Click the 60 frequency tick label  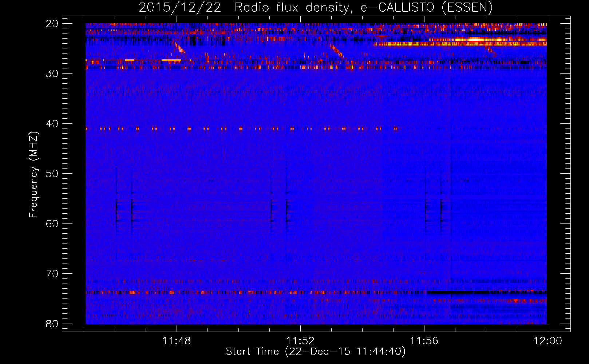coord(52,223)
